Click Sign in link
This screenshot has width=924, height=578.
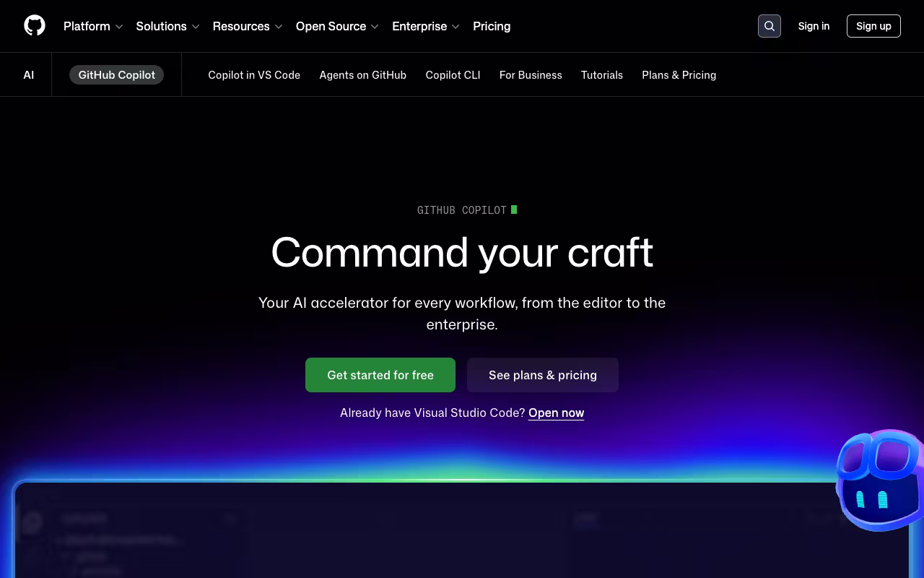pyautogui.click(x=814, y=26)
